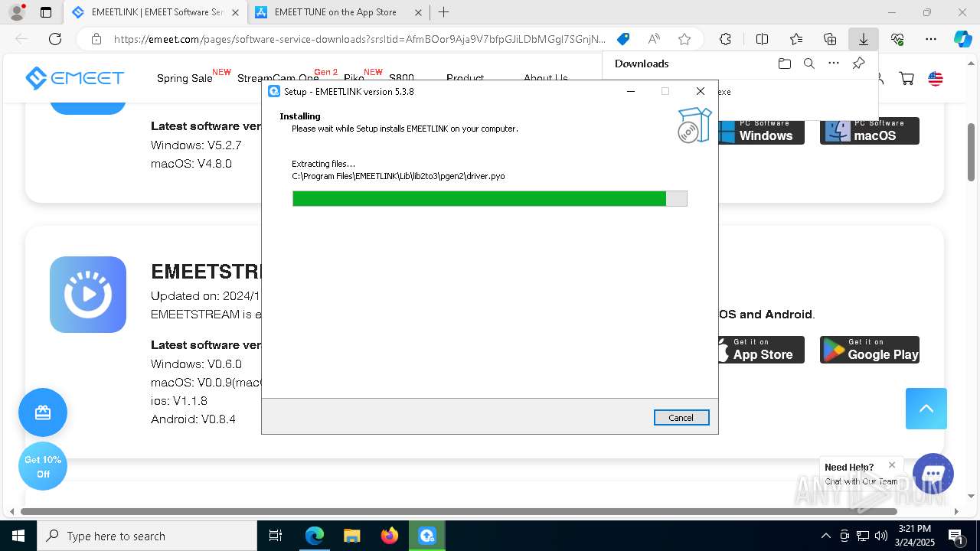The width and height of the screenshot is (980, 551).
Task: Show hidden system tray icons
Action: 825,536
